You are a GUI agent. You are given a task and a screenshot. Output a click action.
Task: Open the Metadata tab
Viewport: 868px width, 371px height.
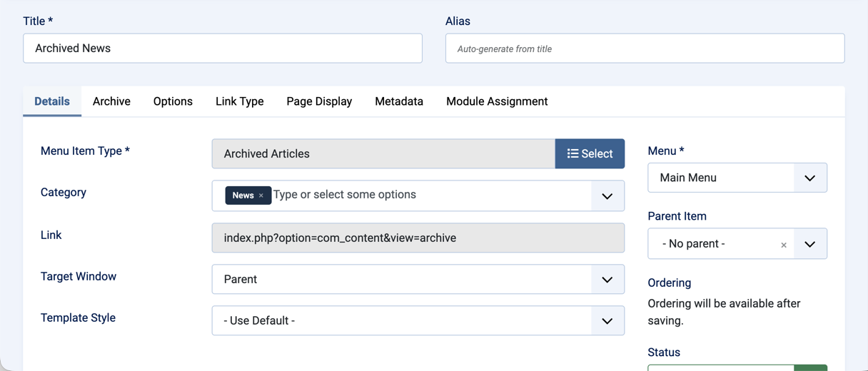(399, 101)
